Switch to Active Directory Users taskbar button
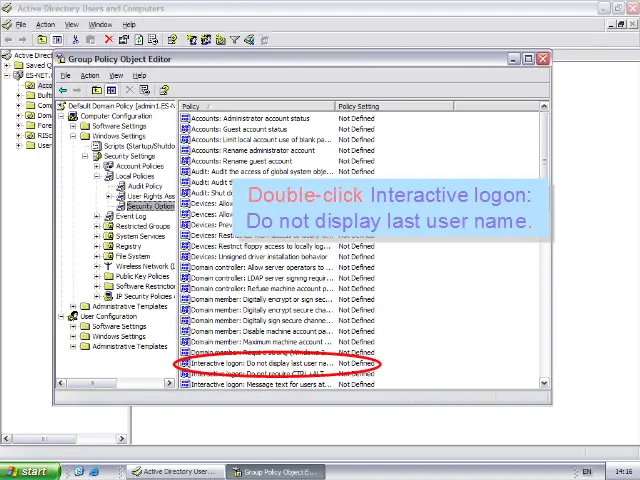The width and height of the screenshot is (640, 480). point(176,471)
